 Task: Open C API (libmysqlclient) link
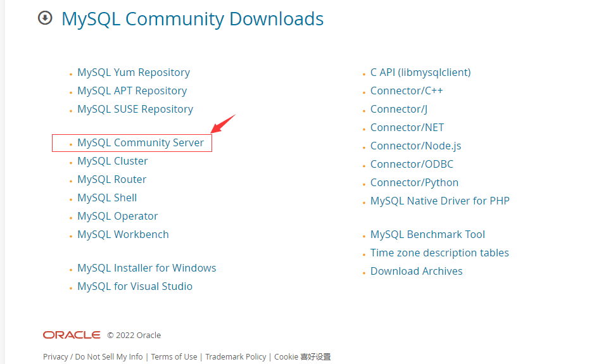420,72
